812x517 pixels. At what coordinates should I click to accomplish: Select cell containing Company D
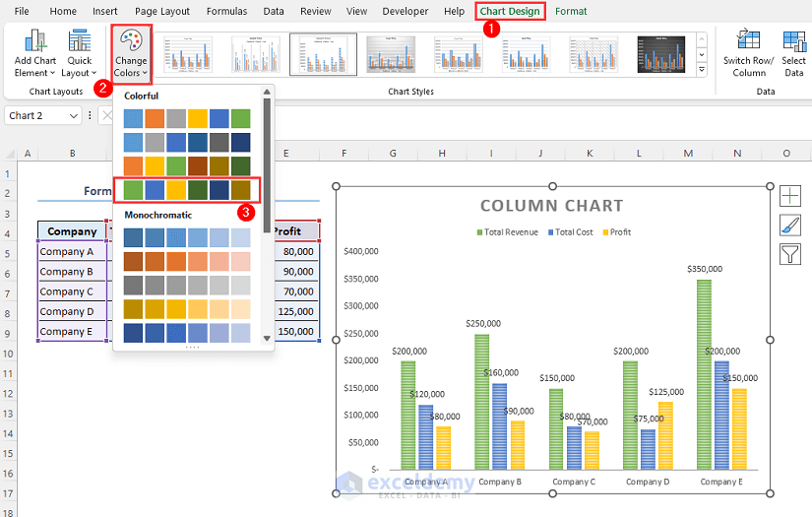point(72,312)
